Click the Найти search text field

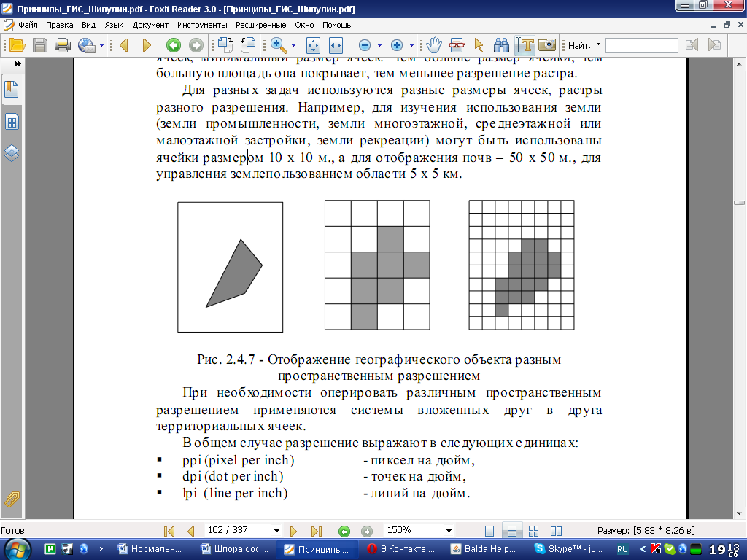642,46
